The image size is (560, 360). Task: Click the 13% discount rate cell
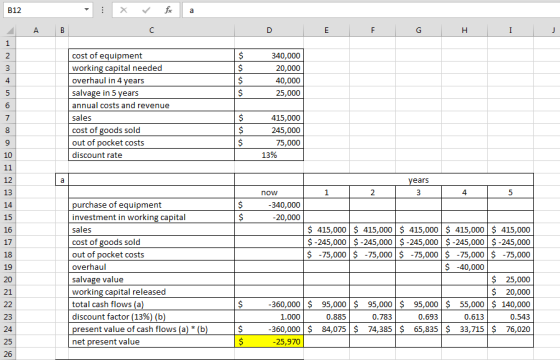[x=269, y=155]
